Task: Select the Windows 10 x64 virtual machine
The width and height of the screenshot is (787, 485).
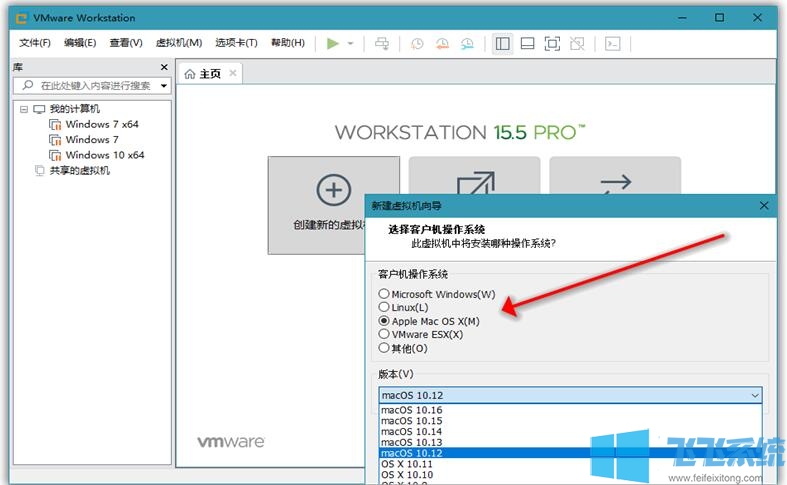Action: [105, 155]
